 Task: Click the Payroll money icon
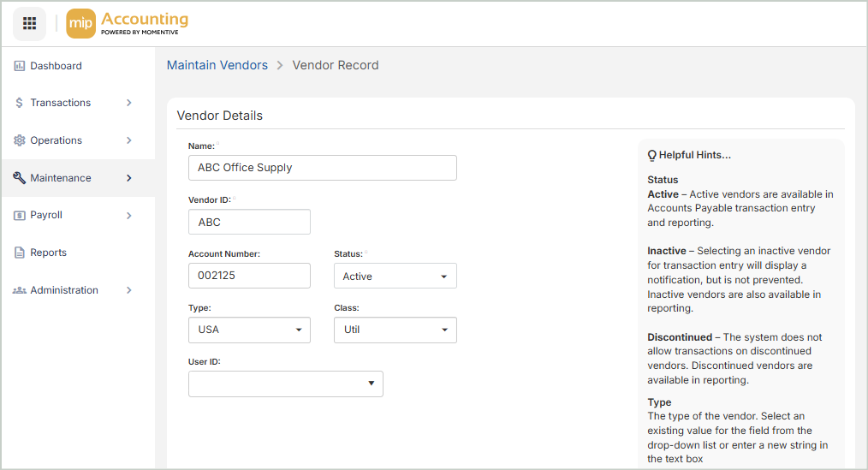19,216
